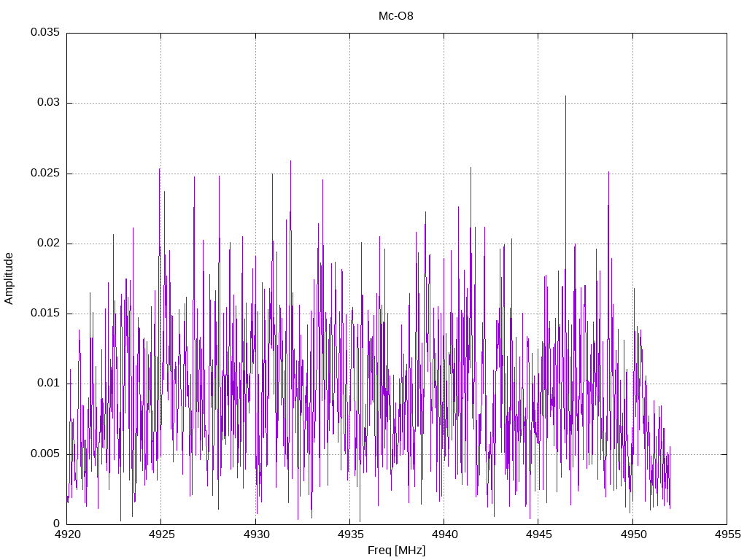Viewport: 747px width, 560px height.
Task: Click the 0.01 y-axis tick label
Action: coord(49,384)
